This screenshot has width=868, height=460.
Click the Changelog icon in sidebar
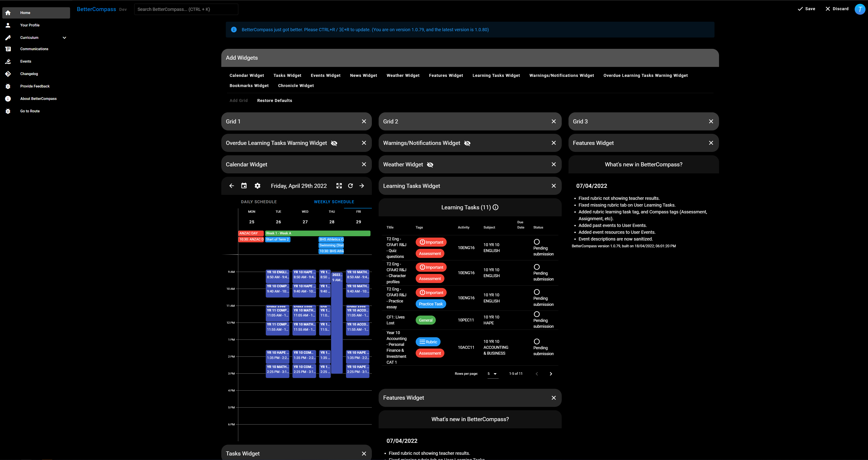click(x=8, y=73)
